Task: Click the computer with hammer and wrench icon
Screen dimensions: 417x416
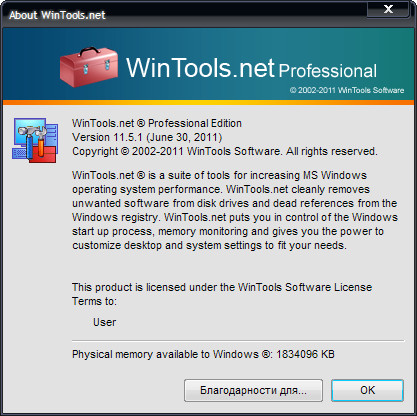Action: [35, 140]
